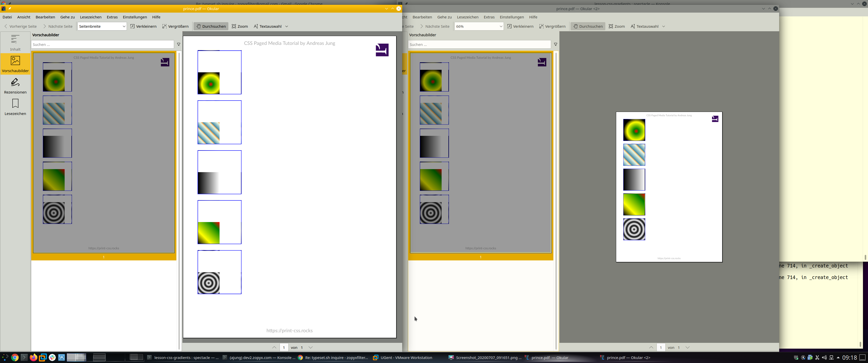The width and height of the screenshot is (868, 363).
Task: Click Vergrößern zoom-in in right Okular window
Action: 552,26
